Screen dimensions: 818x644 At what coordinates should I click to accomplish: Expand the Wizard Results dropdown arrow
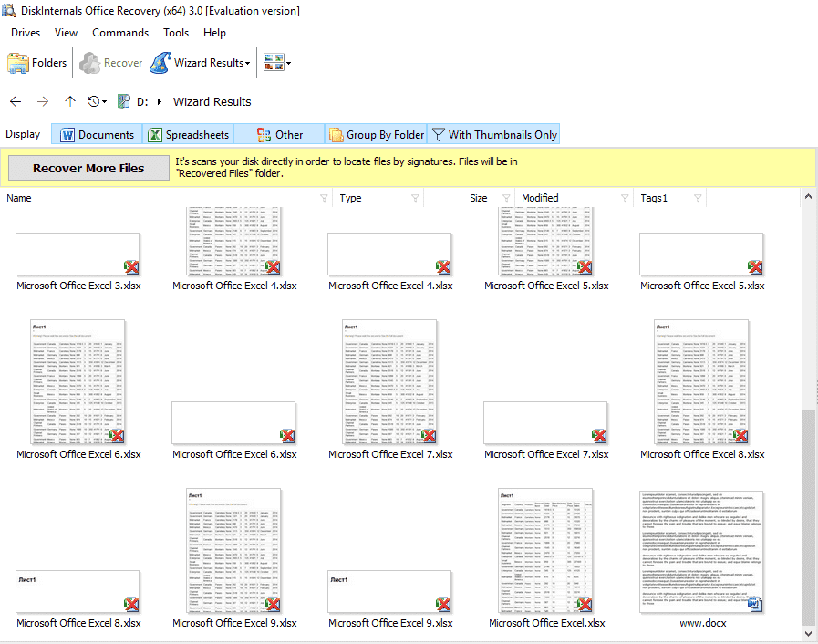pos(248,64)
